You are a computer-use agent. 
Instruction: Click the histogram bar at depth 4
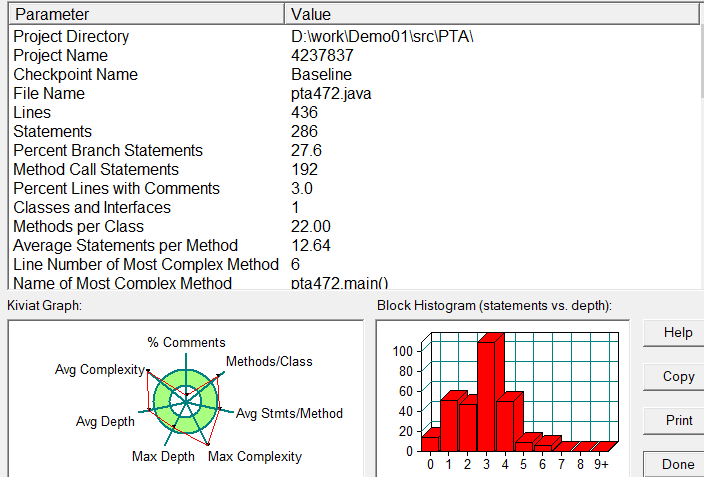[x=505, y=426]
